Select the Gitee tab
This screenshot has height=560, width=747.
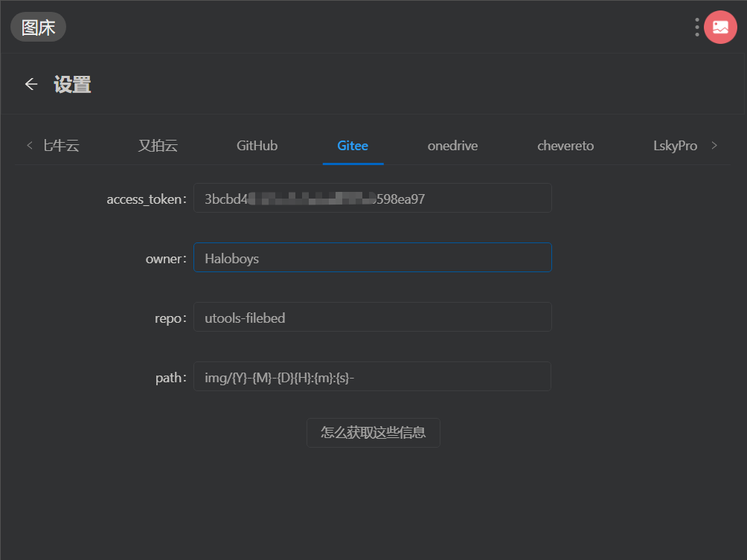(x=353, y=145)
